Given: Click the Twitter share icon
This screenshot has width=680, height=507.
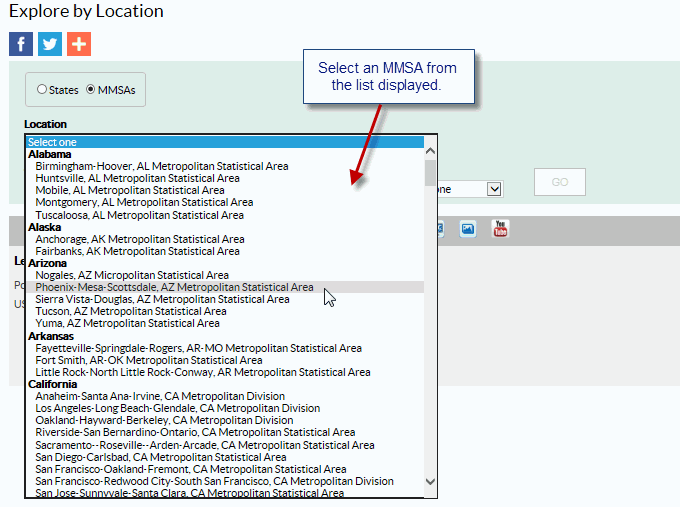Looking at the screenshot, I should pos(50,45).
